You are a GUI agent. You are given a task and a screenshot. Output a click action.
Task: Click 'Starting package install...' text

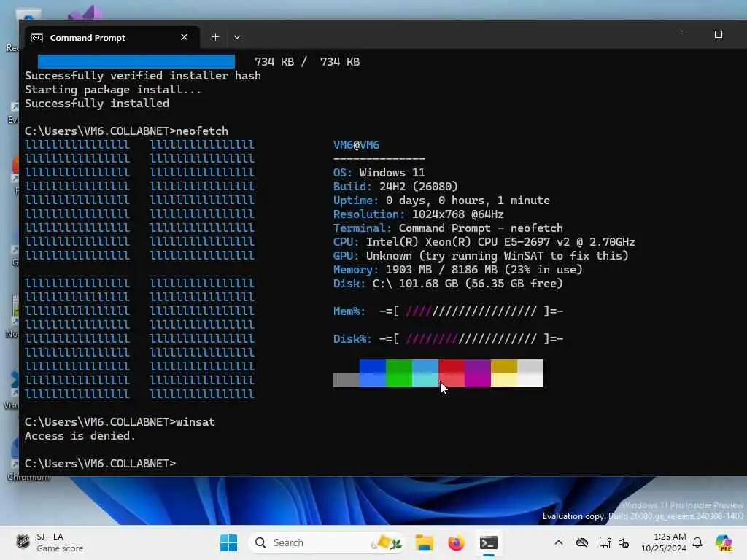(x=113, y=90)
